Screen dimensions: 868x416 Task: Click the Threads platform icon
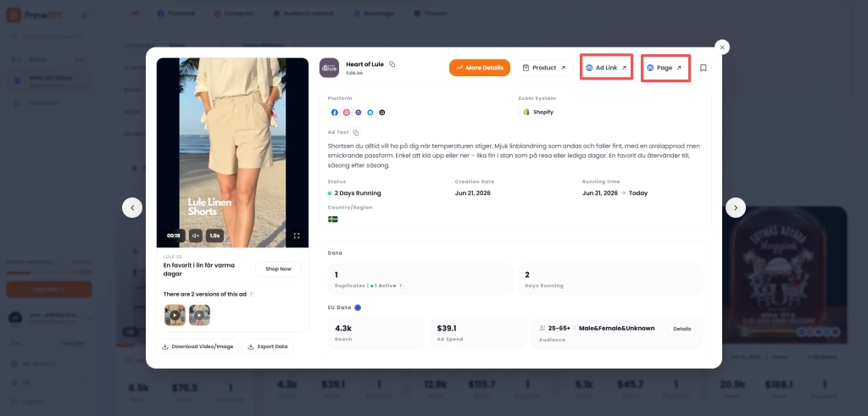pos(382,113)
